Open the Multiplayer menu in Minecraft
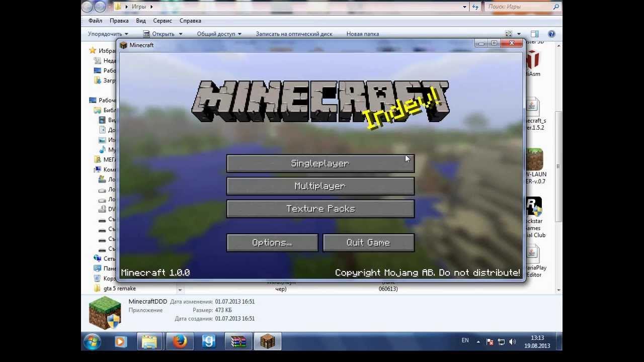This screenshot has width=644, height=362. pyautogui.click(x=320, y=186)
